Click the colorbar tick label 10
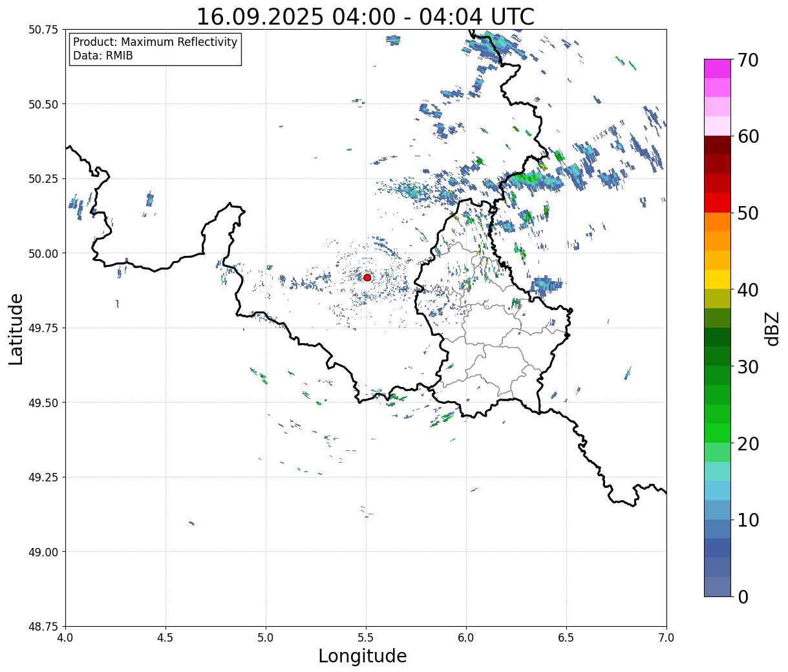Screen dimensions: 788x672 coord(749,520)
